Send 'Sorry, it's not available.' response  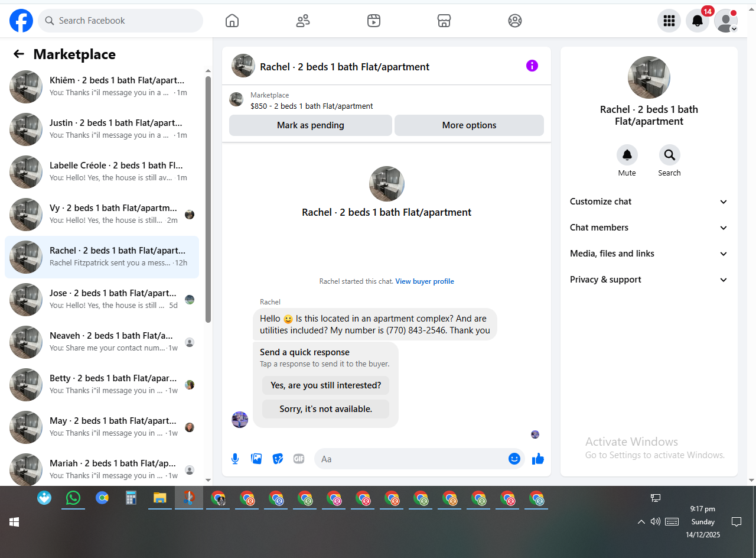[326, 409]
